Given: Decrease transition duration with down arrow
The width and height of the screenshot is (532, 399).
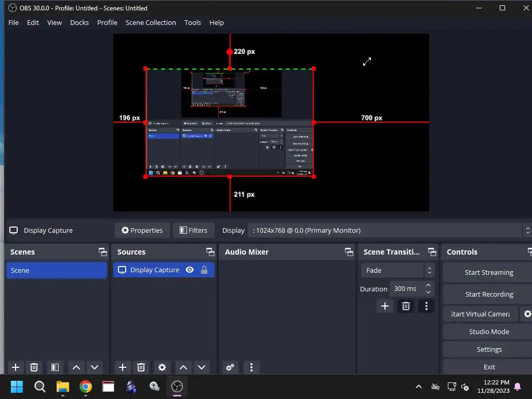Looking at the screenshot, I should 428,292.
